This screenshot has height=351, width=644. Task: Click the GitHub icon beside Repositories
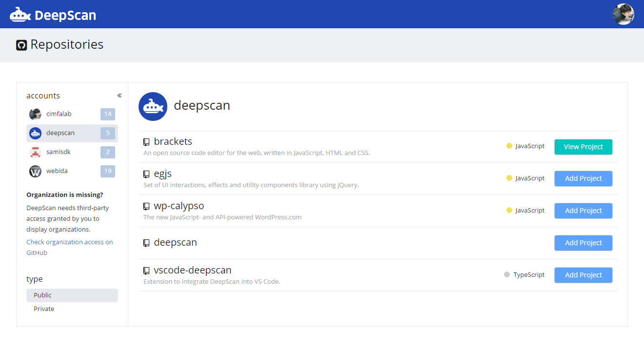click(x=21, y=45)
